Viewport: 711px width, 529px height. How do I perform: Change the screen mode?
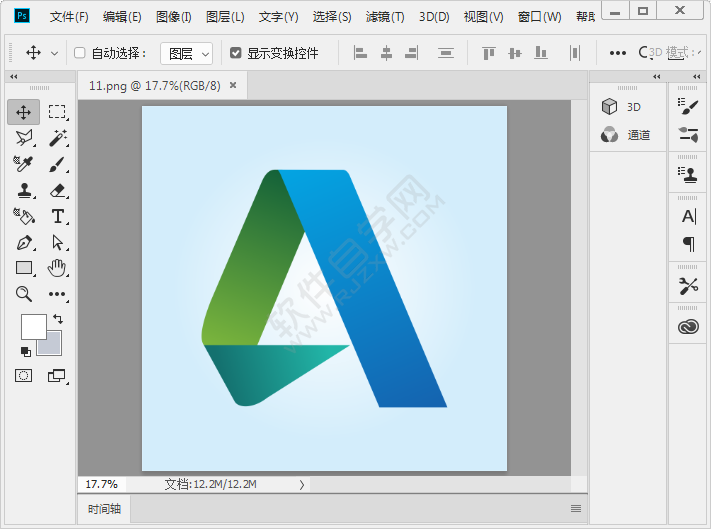coord(57,375)
